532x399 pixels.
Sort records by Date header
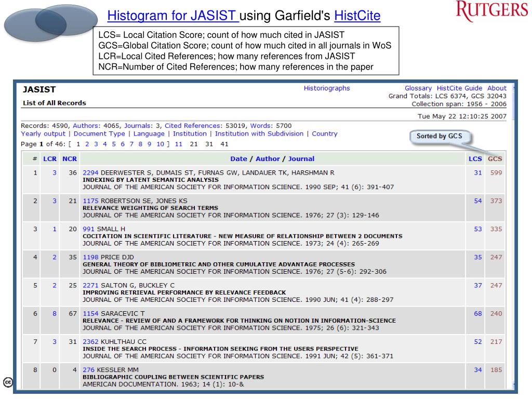238,159
